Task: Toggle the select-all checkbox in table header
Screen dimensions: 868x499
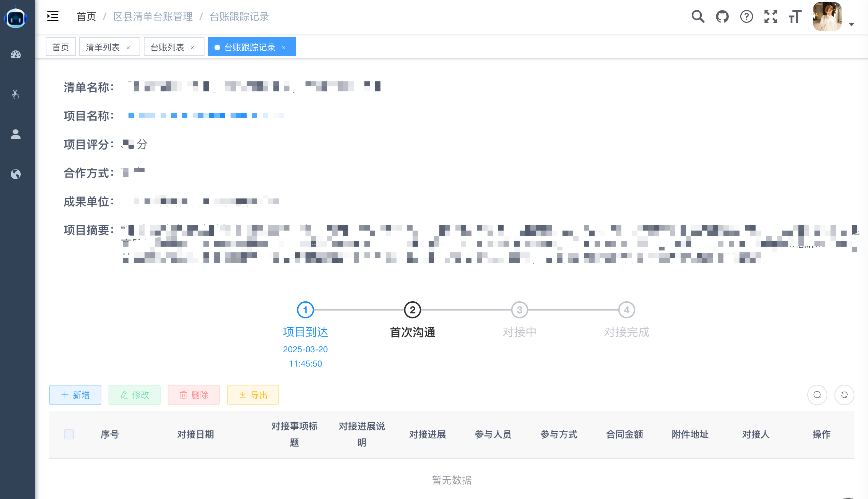Action: point(69,434)
